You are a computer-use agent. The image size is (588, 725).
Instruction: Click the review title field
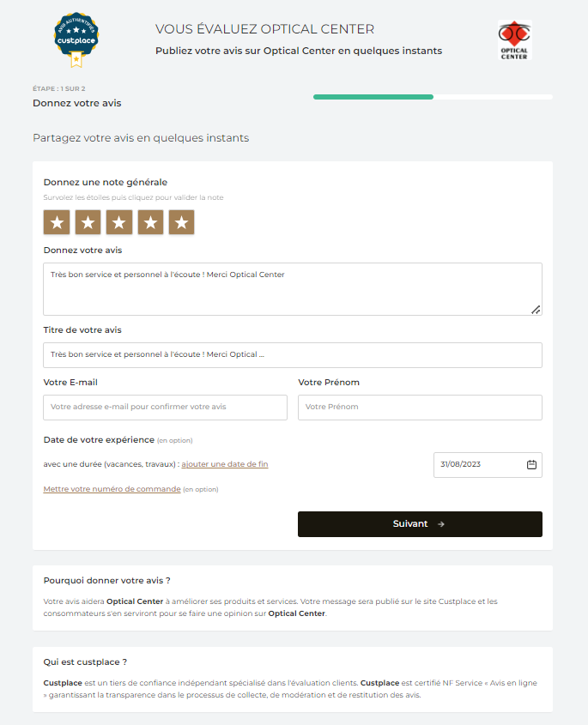[292, 354]
